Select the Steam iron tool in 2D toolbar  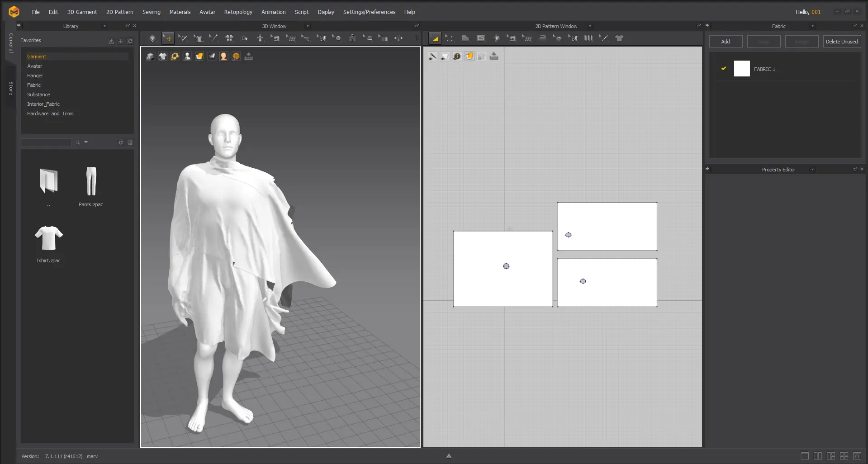(x=542, y=38)
